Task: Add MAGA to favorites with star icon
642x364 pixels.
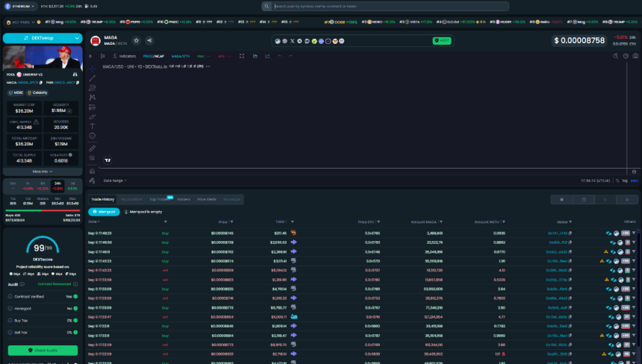Action: coord(137,40)
